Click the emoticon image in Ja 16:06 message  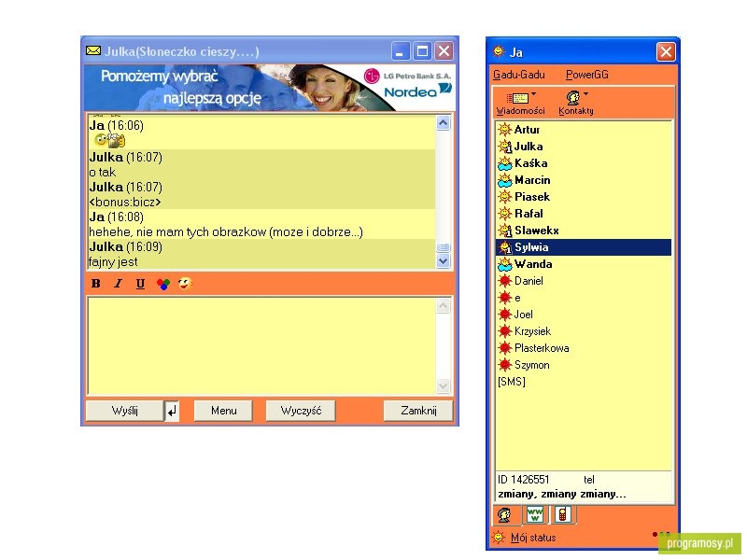(x=110, y=141)
